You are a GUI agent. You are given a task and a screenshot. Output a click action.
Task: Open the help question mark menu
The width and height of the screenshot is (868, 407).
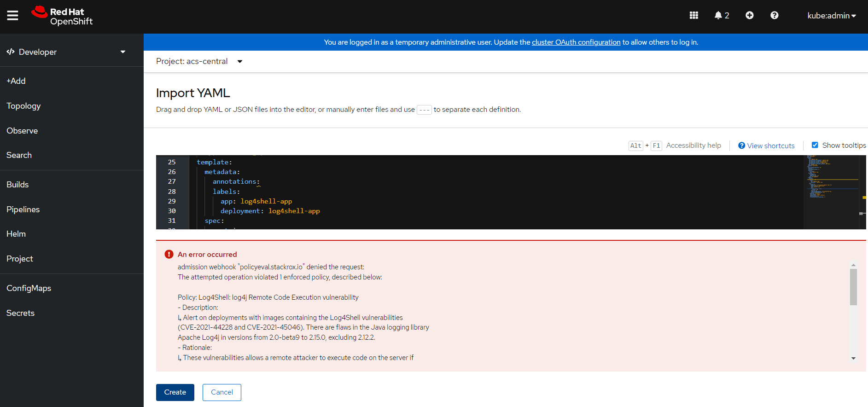pos(775,15)
